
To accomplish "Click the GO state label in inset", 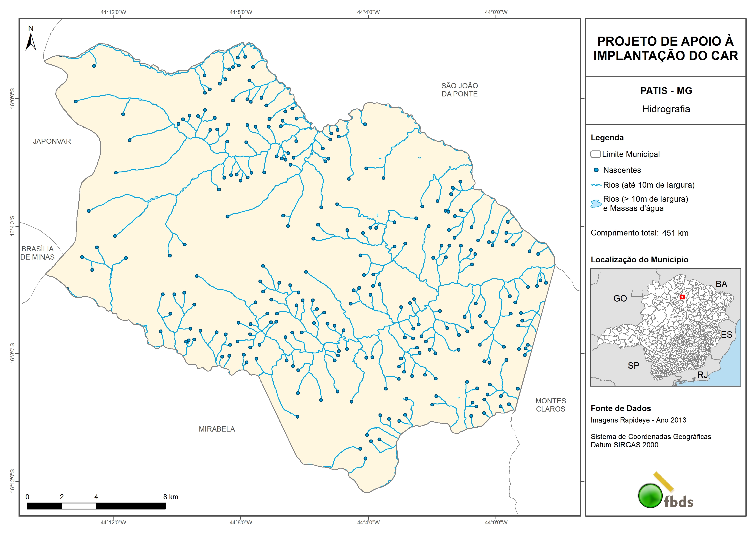I will (620, 298).
